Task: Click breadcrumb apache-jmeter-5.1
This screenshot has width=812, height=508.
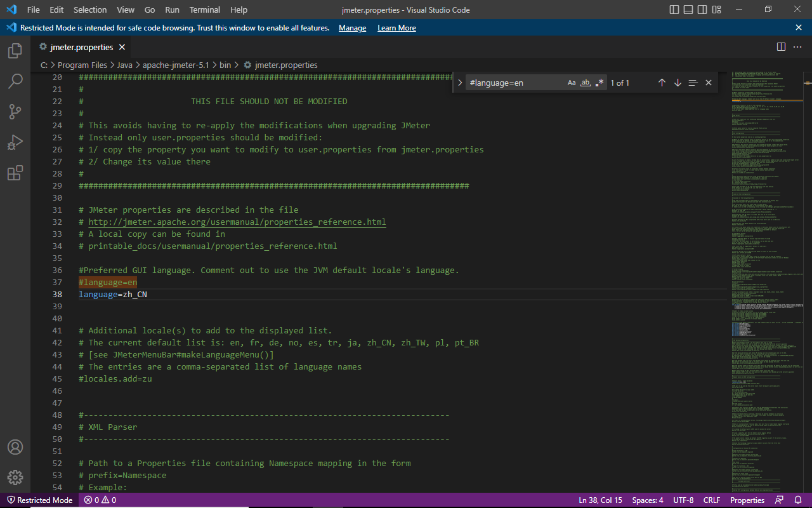Action: click(176, 65)
